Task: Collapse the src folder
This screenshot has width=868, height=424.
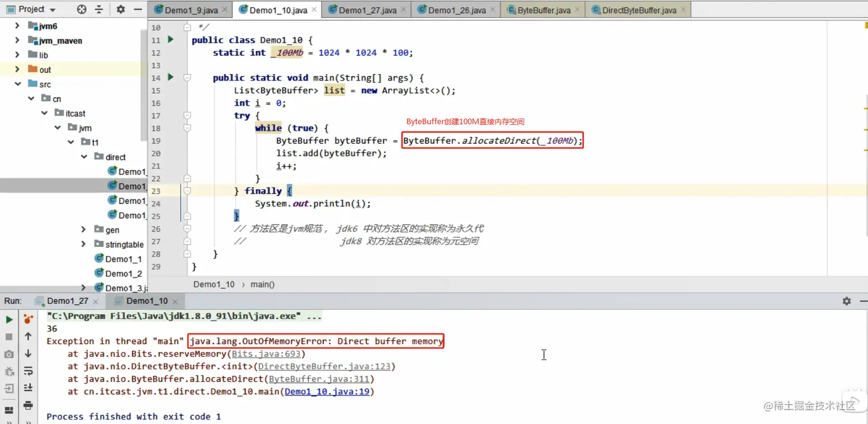Action: 17,84
